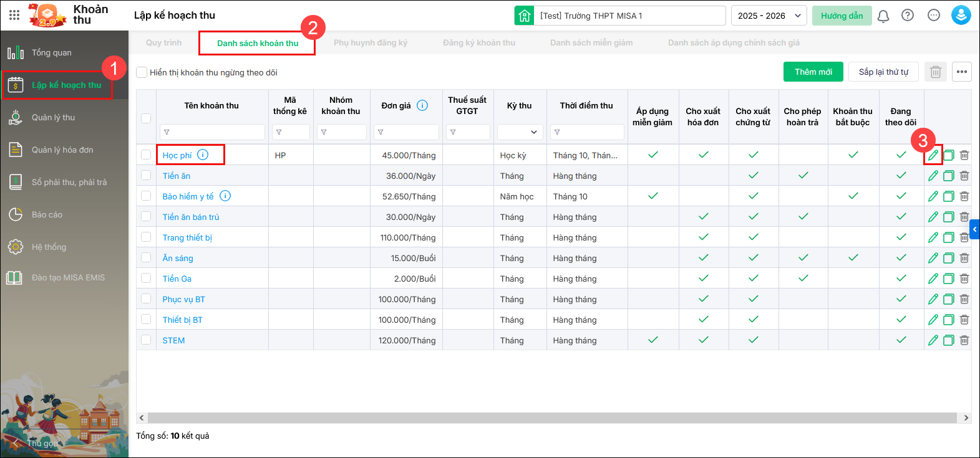
Task: Enable Hiển thị khoản thu ngừng theo dõi checkbox
Action: [x=142, y=72]
